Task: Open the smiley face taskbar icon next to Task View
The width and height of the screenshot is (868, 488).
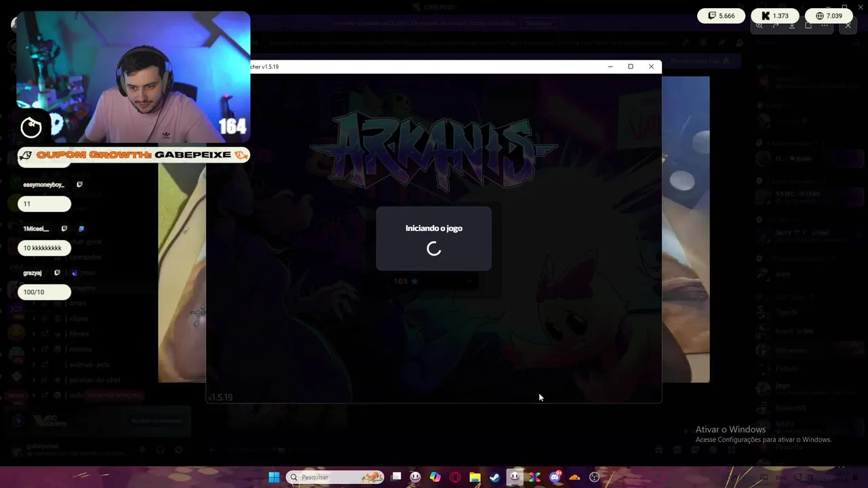Action: pos(416,477)
